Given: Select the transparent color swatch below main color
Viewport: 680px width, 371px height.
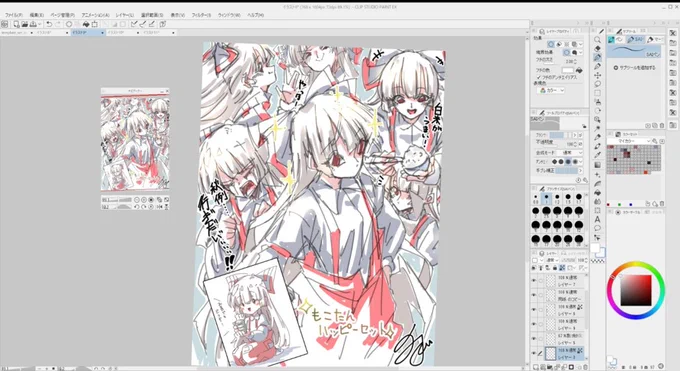Looking at the screenshot, I should tap(598, 261).
